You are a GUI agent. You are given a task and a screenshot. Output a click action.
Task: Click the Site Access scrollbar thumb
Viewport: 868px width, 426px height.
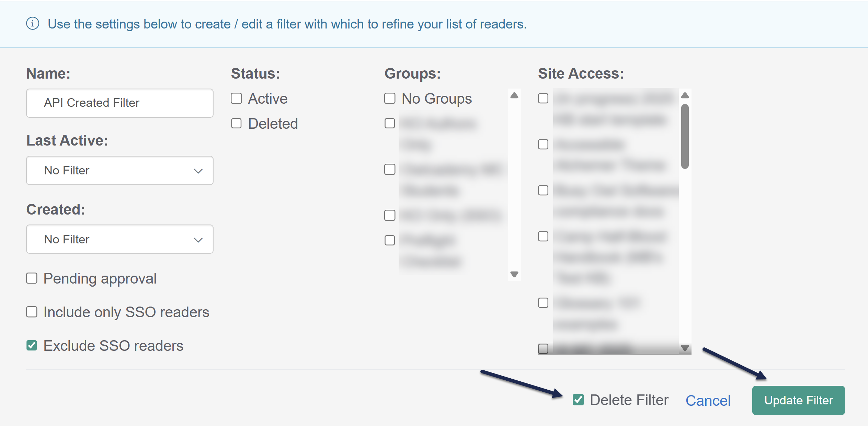[685, 137]
